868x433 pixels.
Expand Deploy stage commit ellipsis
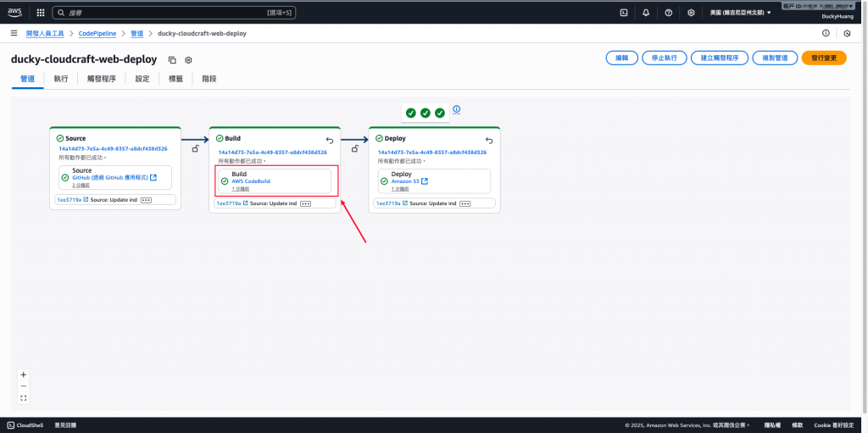click(465, 203)
